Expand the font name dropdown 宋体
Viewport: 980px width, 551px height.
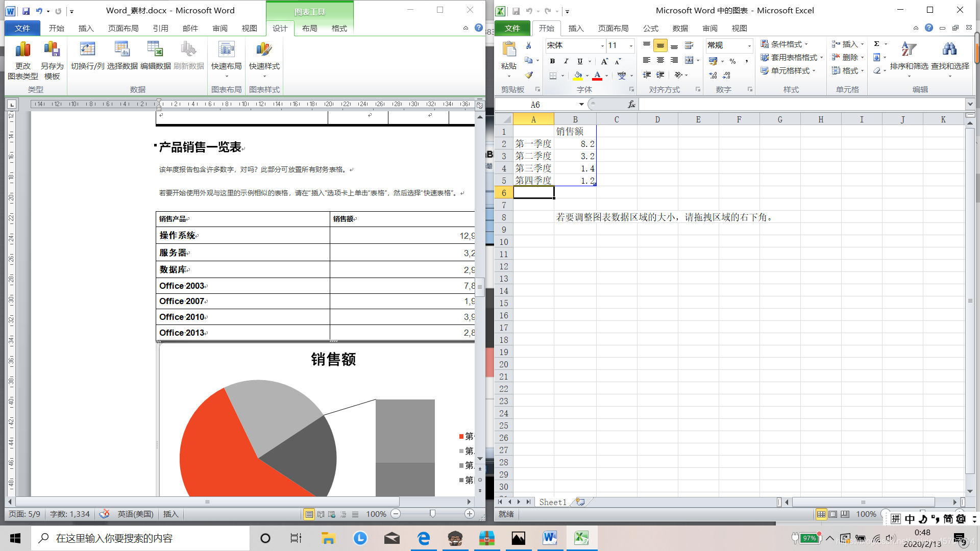pos(602,46)
